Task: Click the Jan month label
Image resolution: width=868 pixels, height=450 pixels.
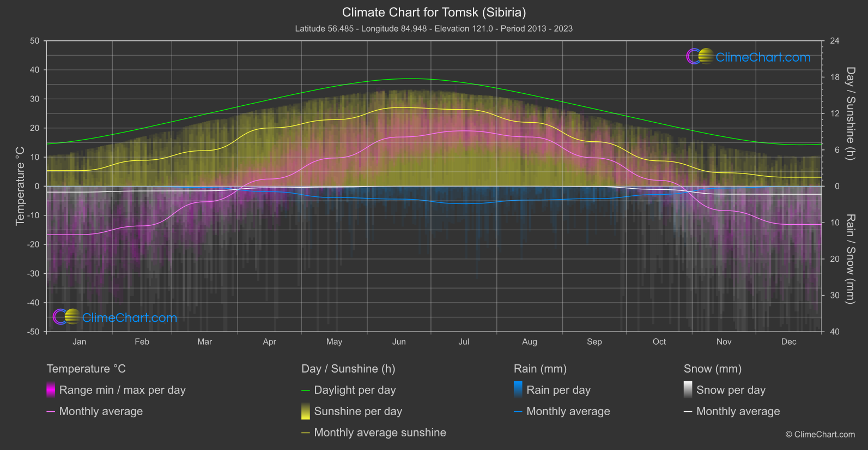Action: (x=80, y=341)
